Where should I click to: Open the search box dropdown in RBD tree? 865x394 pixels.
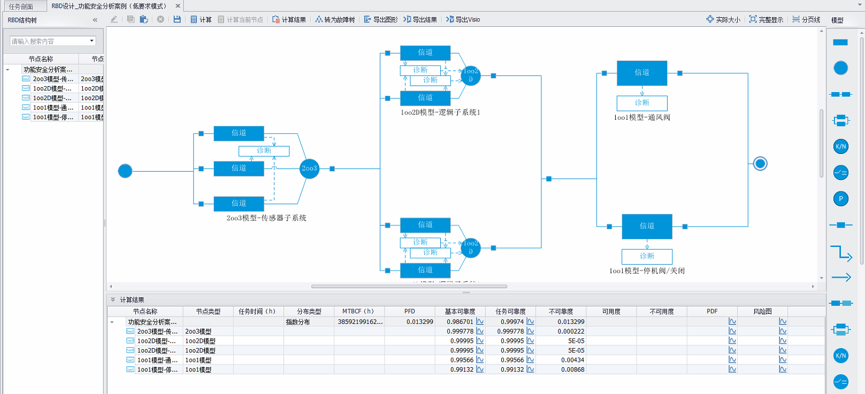point(92,41)
